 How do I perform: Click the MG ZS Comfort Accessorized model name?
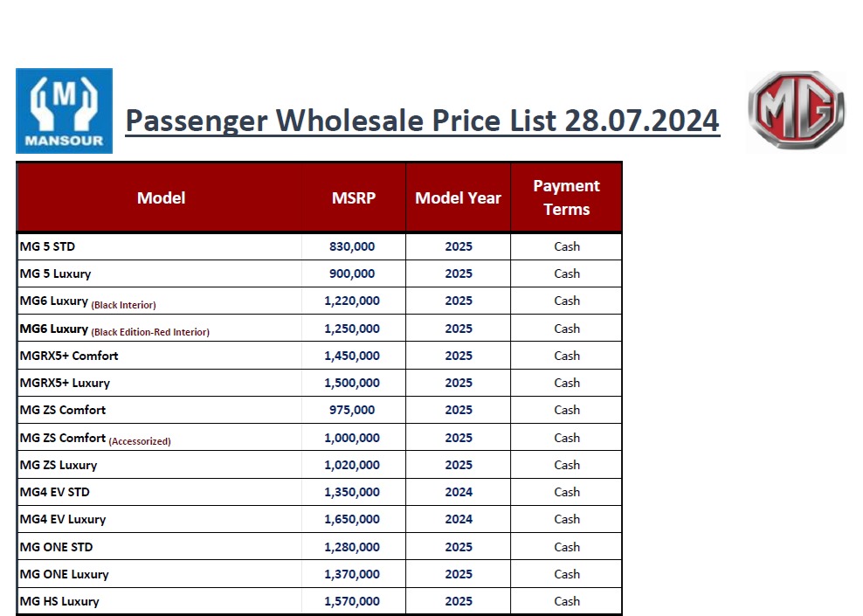95,439
